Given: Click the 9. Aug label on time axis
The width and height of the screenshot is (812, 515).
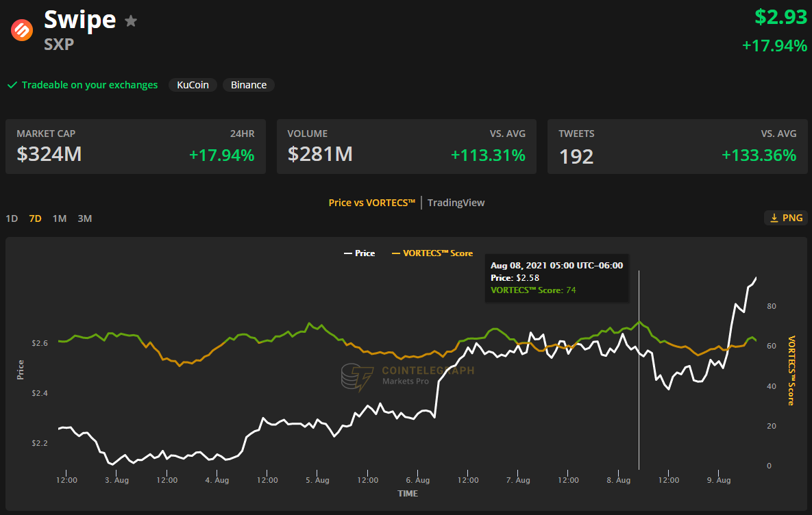Looking at the screenshot, I should (x=718, y=480).
